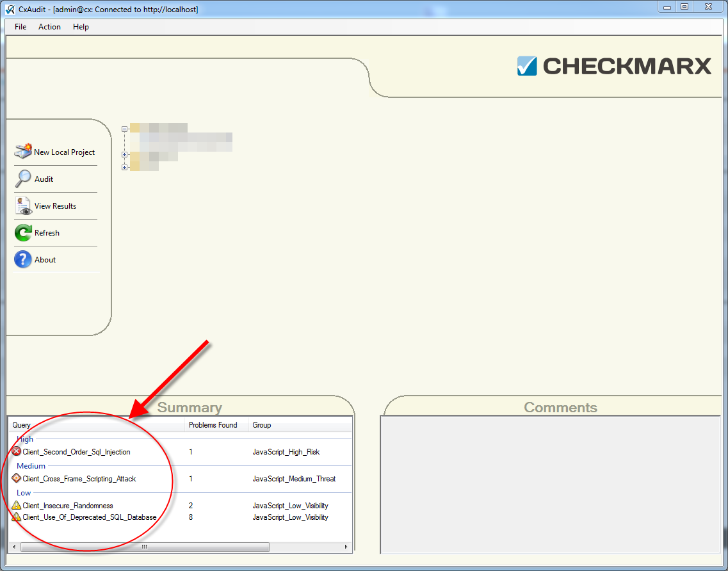Click warning icon beside Client_Use_Of_Deprecated_SQL_Database

point(16,517)
